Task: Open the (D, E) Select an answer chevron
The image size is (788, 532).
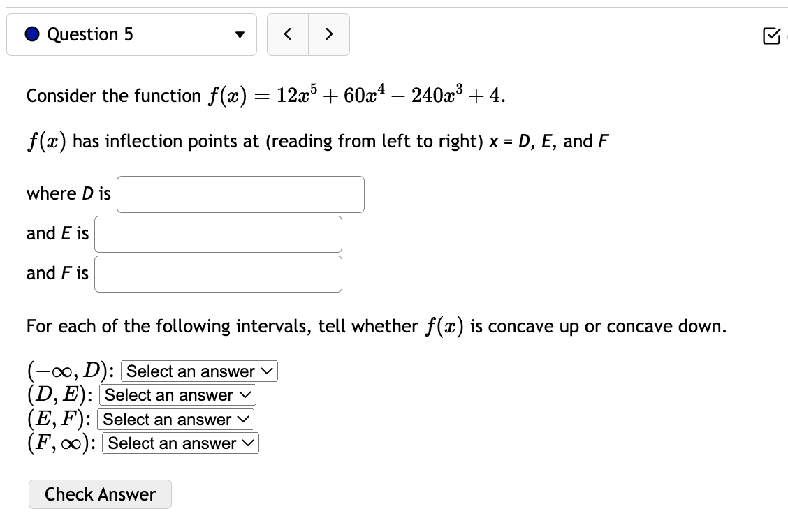Action: tap(246, 395)
